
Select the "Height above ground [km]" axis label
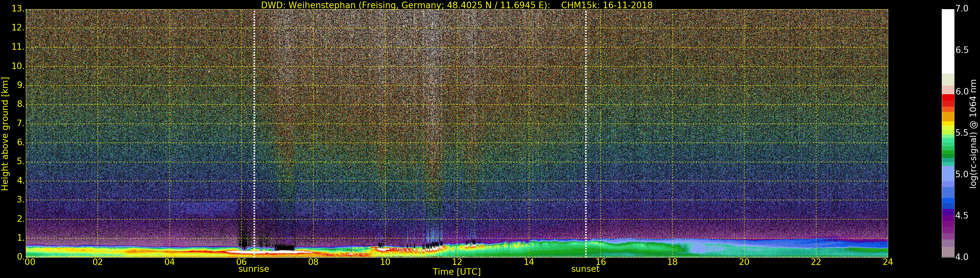(x=5, y=134)
